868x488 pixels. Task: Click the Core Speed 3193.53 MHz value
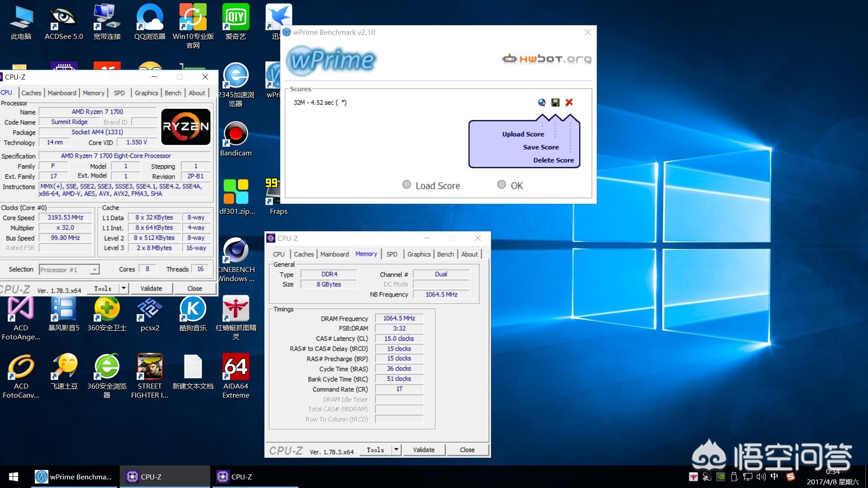click(65, 217)
